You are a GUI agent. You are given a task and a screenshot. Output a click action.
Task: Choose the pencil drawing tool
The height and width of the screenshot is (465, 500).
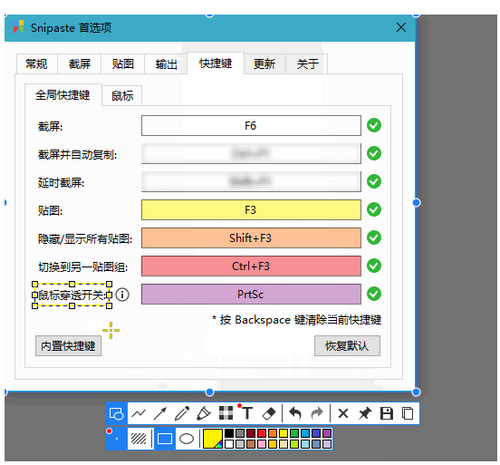pyautogui.click(x=182, y=414)
